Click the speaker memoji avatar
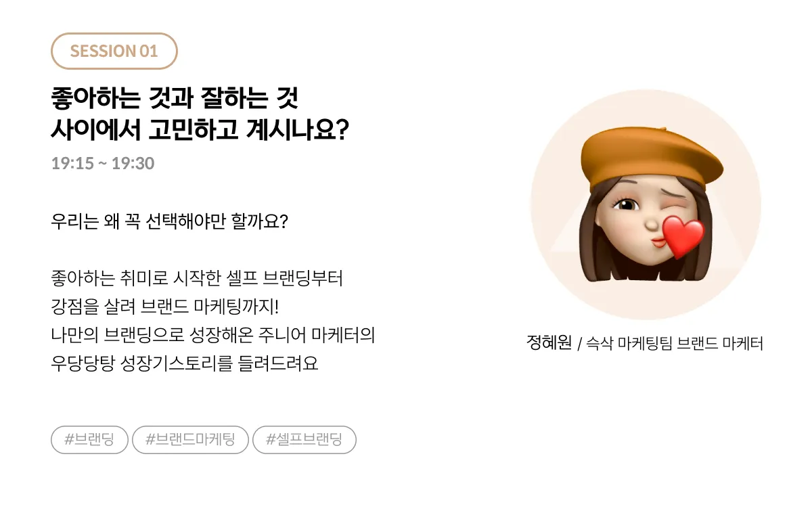The width and height of the screenshot is (812, 515). point(646,203)
